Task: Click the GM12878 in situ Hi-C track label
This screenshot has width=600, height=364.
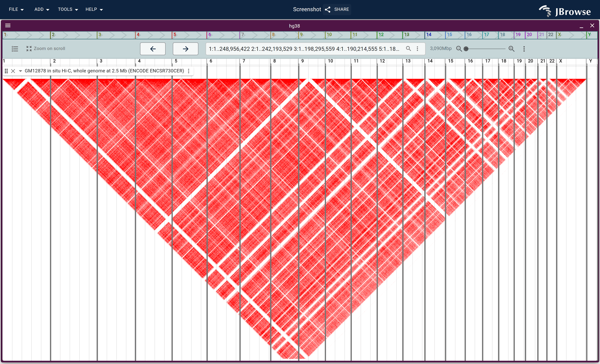Action: [x=104, y=71]
